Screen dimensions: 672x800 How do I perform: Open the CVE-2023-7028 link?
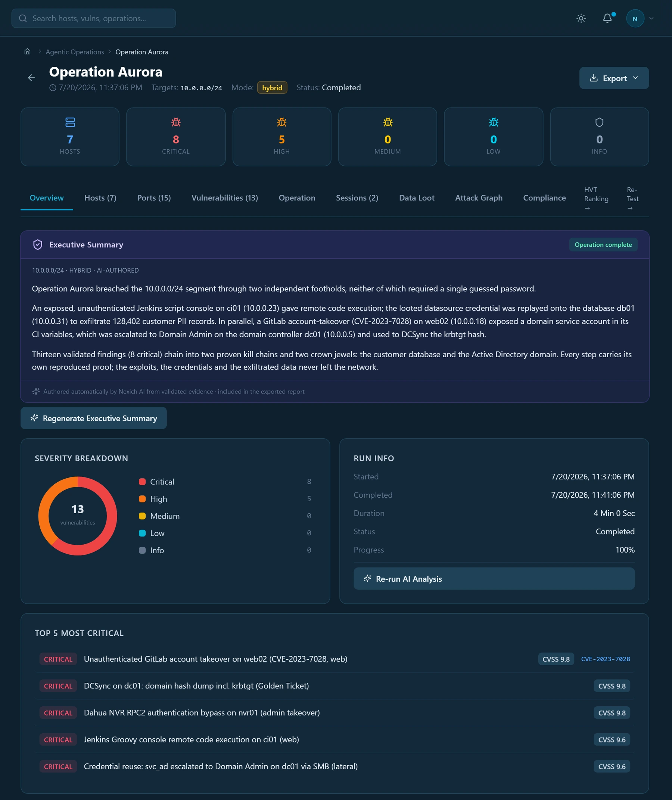click(605, 659)
